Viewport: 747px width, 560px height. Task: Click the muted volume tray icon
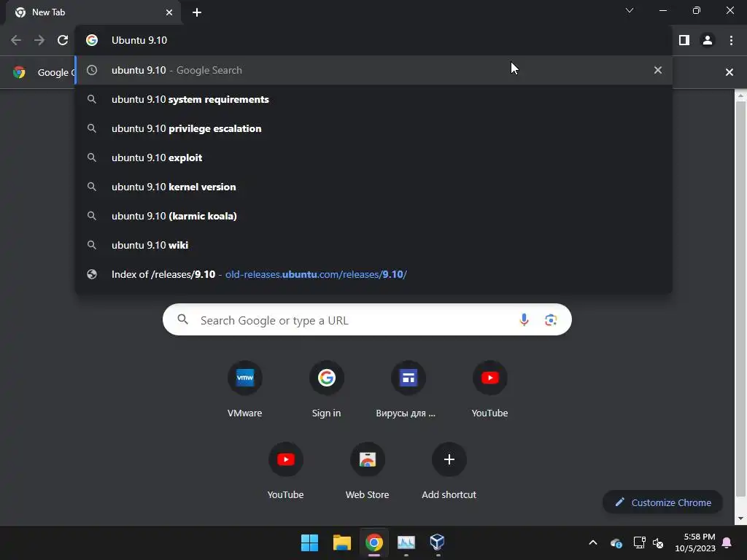[658, 542]
